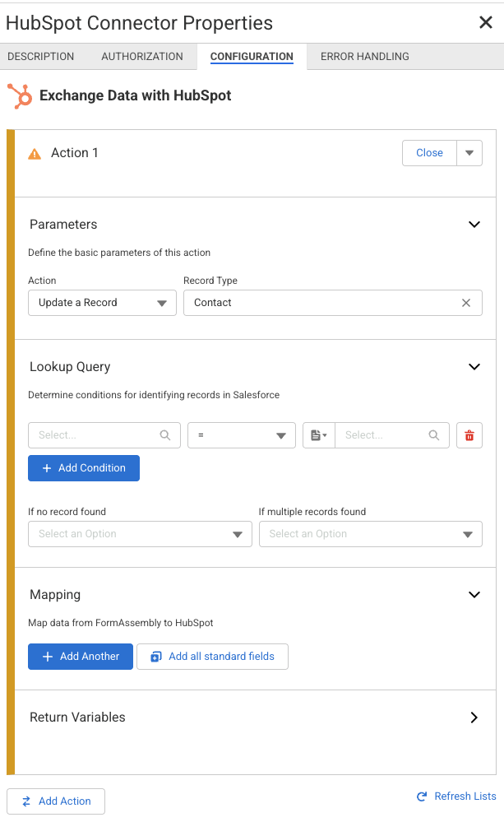Open the If multiple records found dropdown
The width and height of the screenshot is (504, 822).
click(370, 534)
